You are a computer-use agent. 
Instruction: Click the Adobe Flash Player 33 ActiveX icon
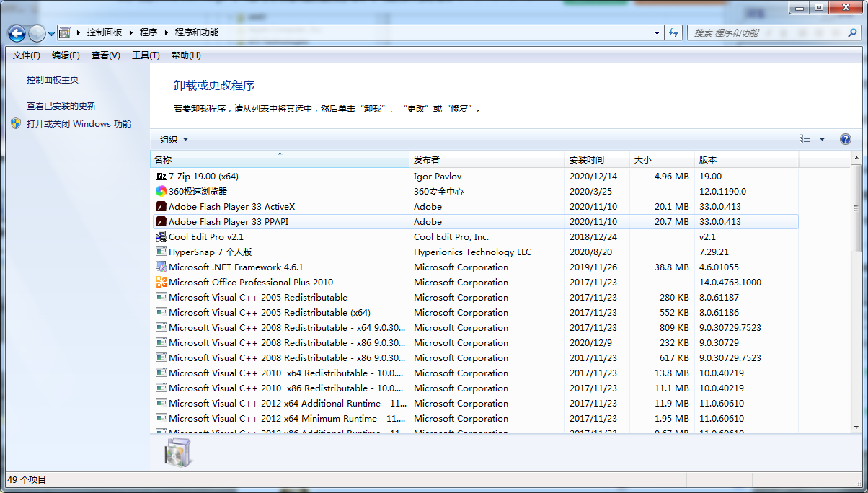[x=161, y=207]
